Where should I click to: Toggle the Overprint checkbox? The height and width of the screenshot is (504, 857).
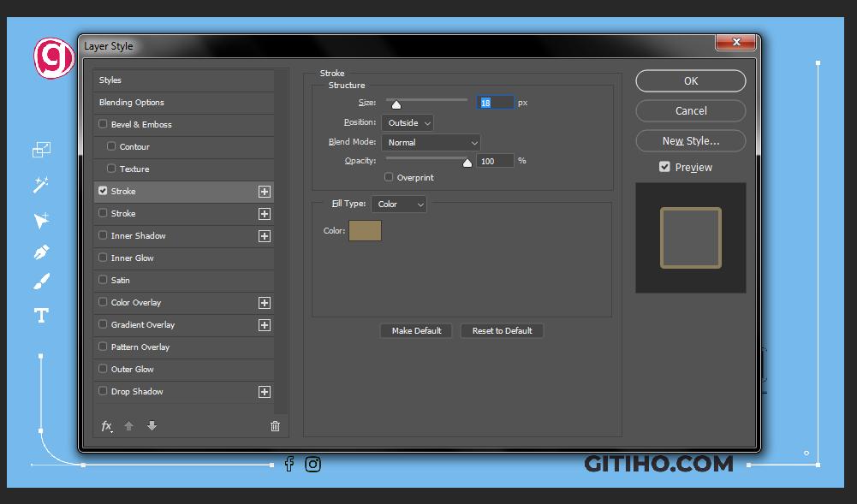[x=390, y=177]
